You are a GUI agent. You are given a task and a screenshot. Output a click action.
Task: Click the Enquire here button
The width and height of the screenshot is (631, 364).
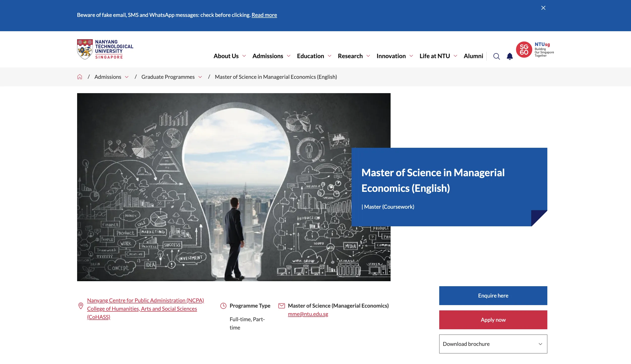(x=493, y=296)
